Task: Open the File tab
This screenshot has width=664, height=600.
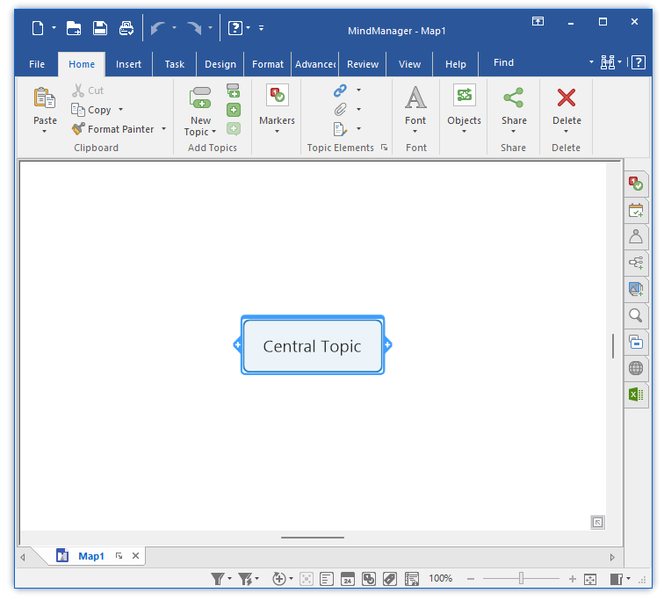Action: [37, 64]
